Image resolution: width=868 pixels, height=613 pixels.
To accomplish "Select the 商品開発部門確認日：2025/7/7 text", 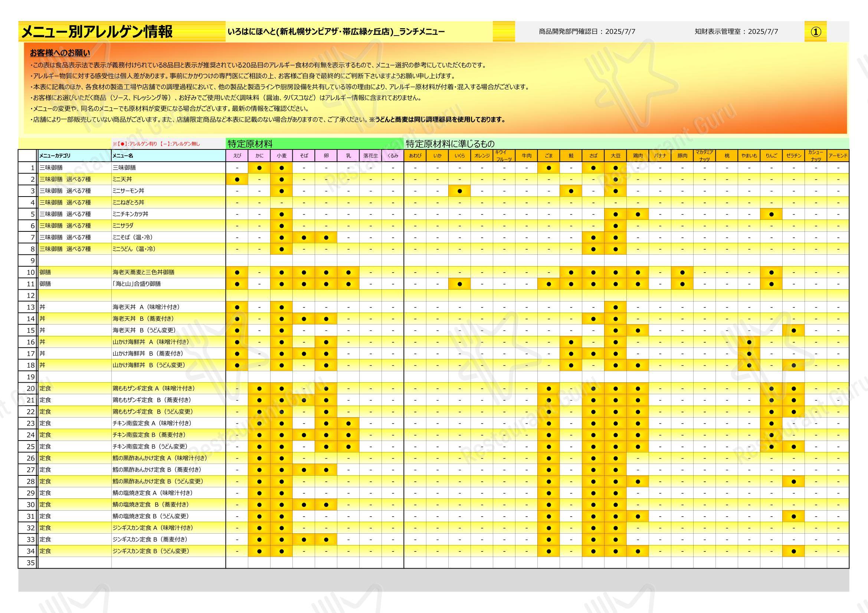I will 587,32.
